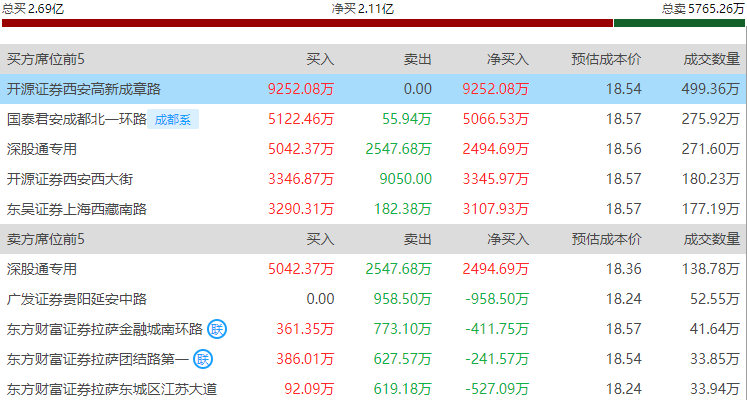The height and width of the screenshot is (400, 747).
Task: Click the green sell portion of the ratio bar
Action: point(679,22)
